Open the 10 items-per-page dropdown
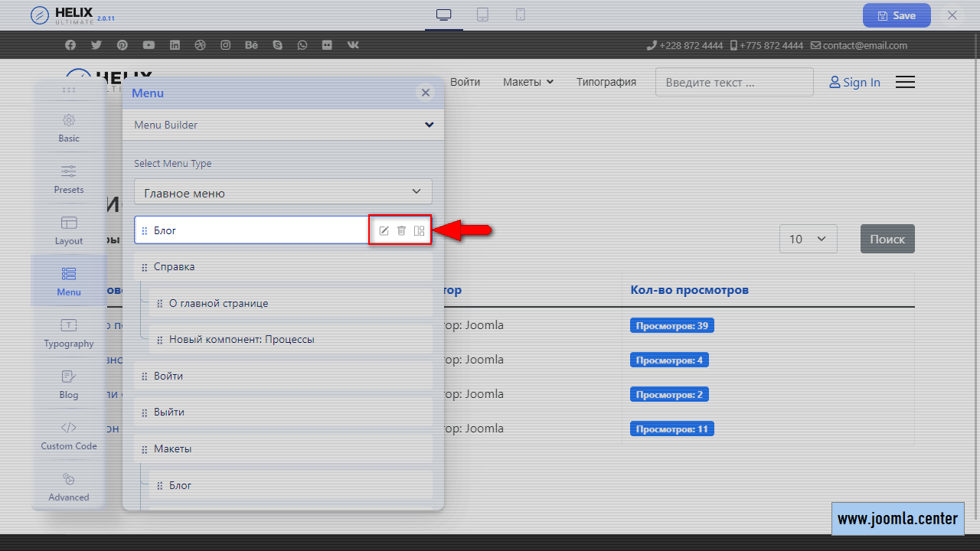Image resolution: width=980 pixels, height=551 pixels. point(808,239)
